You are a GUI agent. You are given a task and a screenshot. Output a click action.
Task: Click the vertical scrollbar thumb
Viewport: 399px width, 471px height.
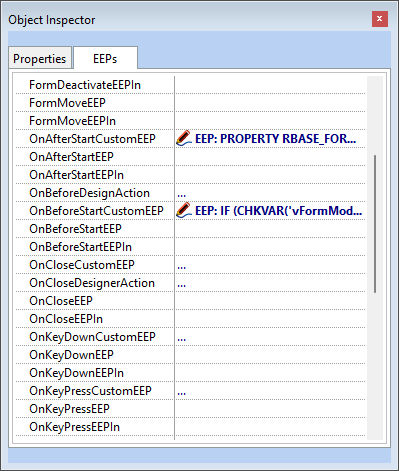pyautogui.click(x=375, y=224)
